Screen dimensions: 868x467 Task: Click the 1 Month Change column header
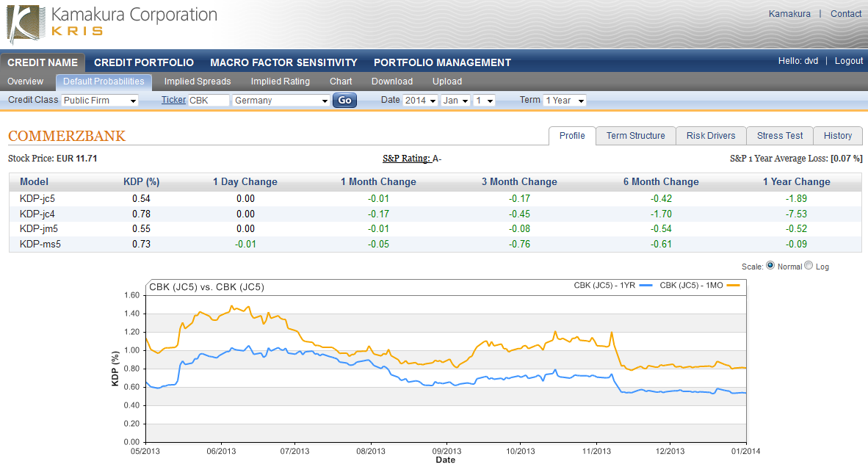pos(378,181)
